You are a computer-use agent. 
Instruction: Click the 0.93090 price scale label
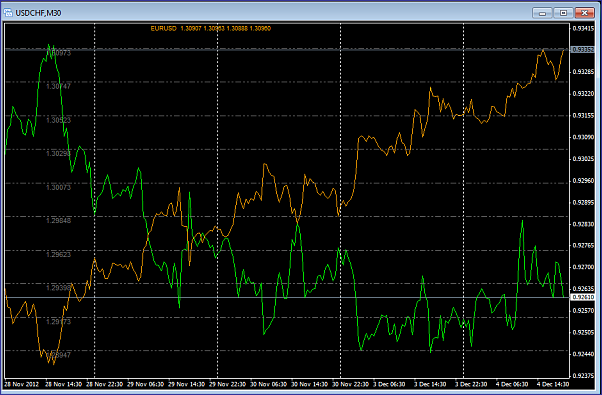tap(583, 137)
